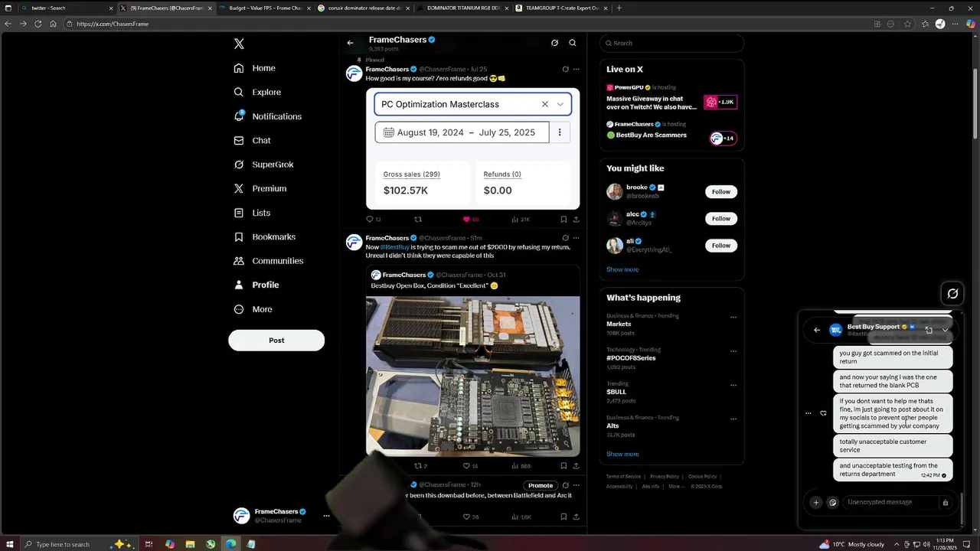Screen dimensions: 980x551
Task: Expand the More menu in sidebar
Action: 253,309
